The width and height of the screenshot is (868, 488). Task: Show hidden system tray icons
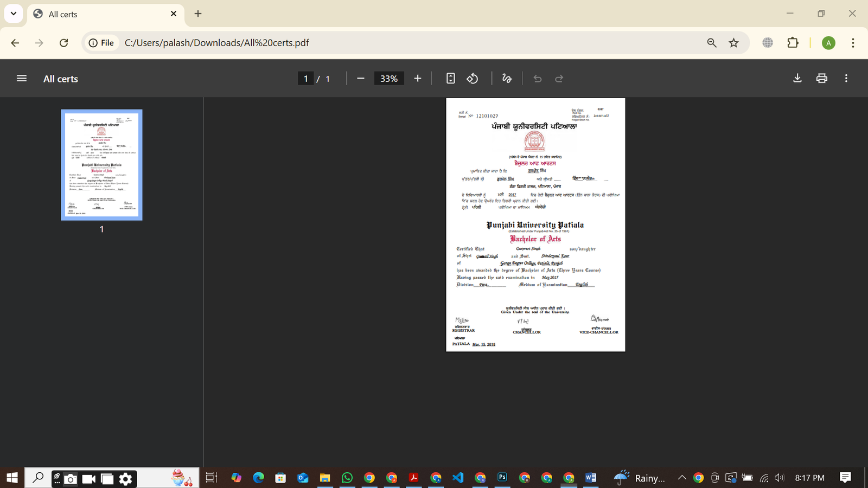point(682,478)
